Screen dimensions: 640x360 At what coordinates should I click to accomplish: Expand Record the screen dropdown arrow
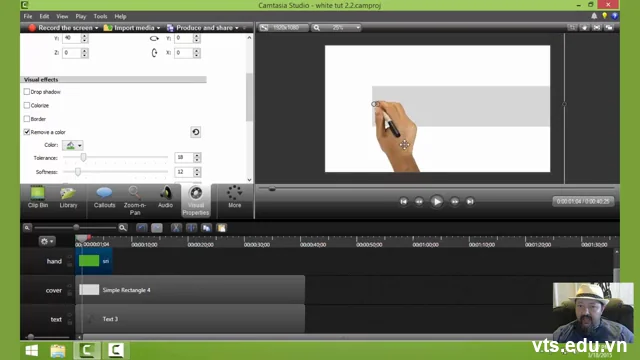[x=97, y=28]
